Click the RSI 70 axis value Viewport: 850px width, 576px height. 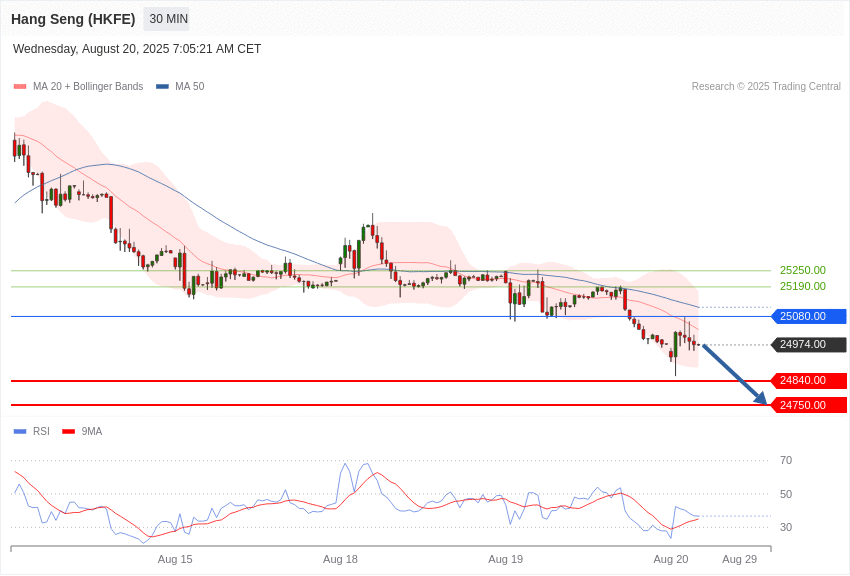pyautogui.click(x=786, y=461)
